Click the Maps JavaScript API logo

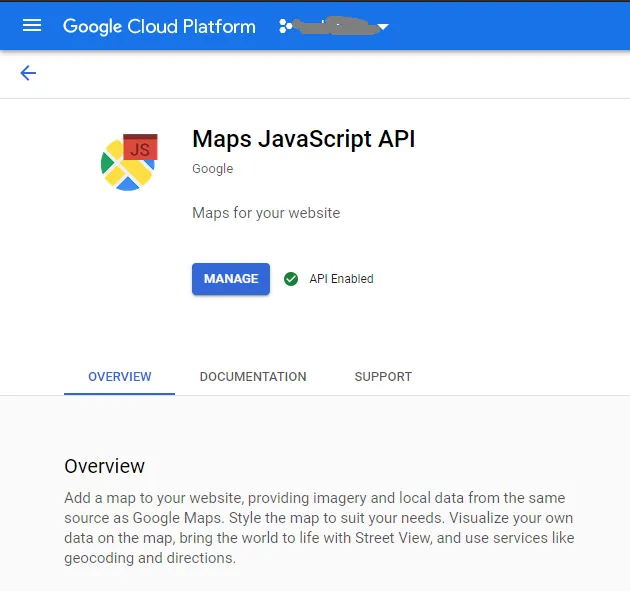pyautogui.click(x=129, y=162)
